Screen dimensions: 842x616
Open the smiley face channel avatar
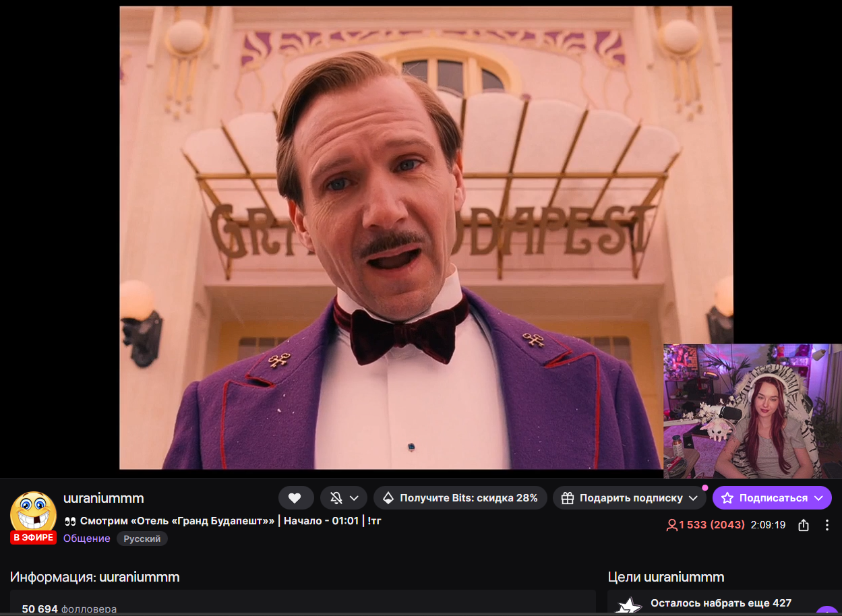click(x=33, y=513)
